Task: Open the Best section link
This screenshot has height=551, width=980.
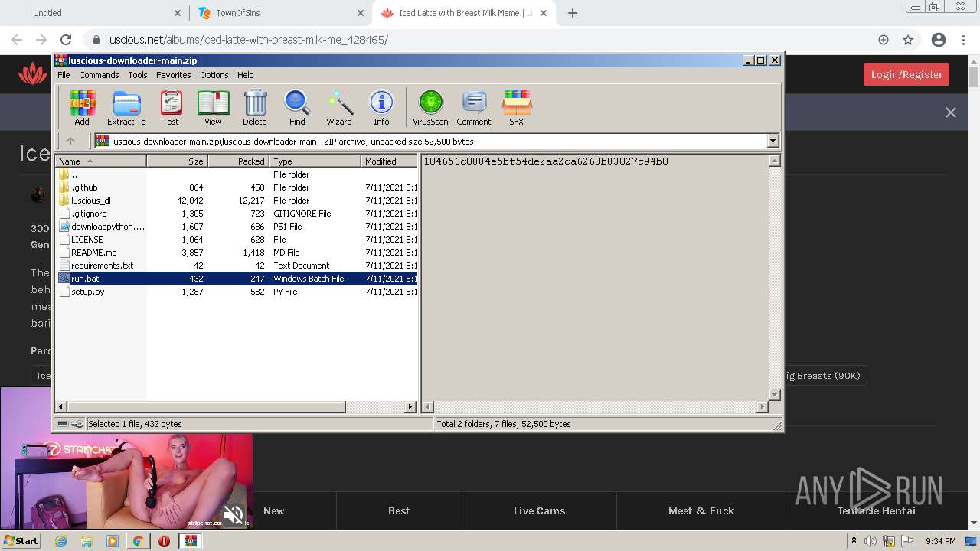Action: (399, 510)
